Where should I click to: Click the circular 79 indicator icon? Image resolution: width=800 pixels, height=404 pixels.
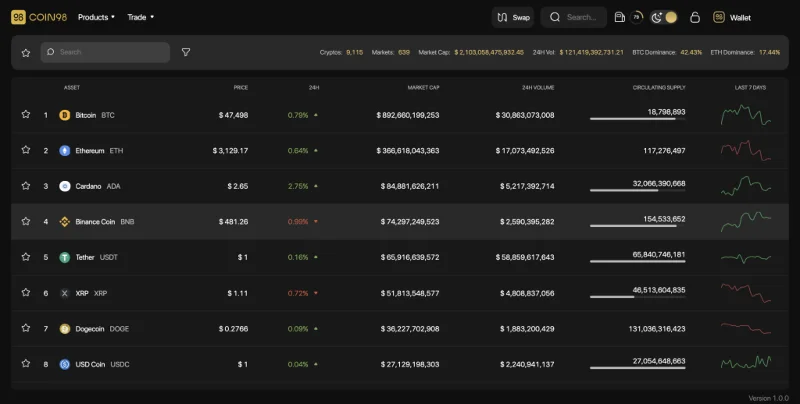coord(636,17)
